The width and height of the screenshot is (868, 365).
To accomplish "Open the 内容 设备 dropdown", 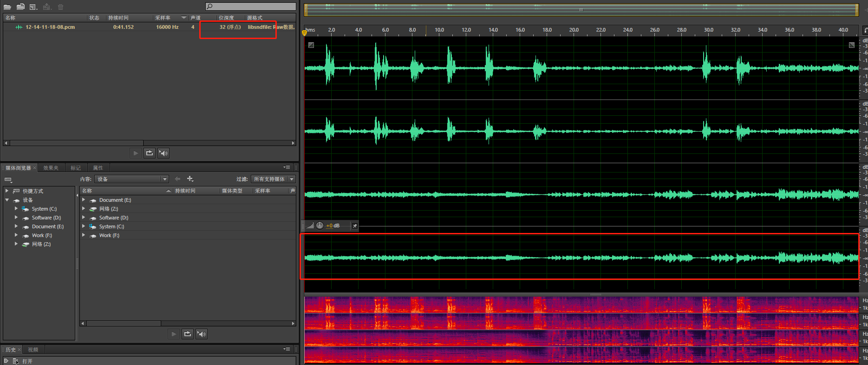I will [131, 179].
